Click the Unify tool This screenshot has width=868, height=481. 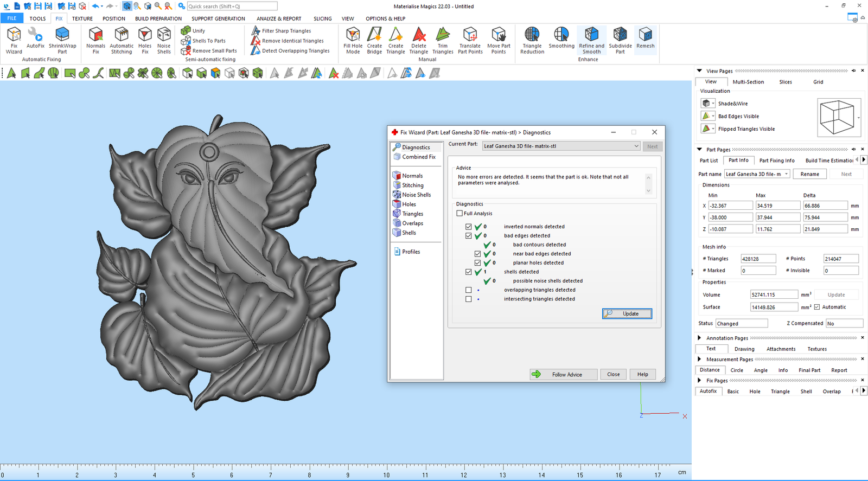[x=193, y=31]
